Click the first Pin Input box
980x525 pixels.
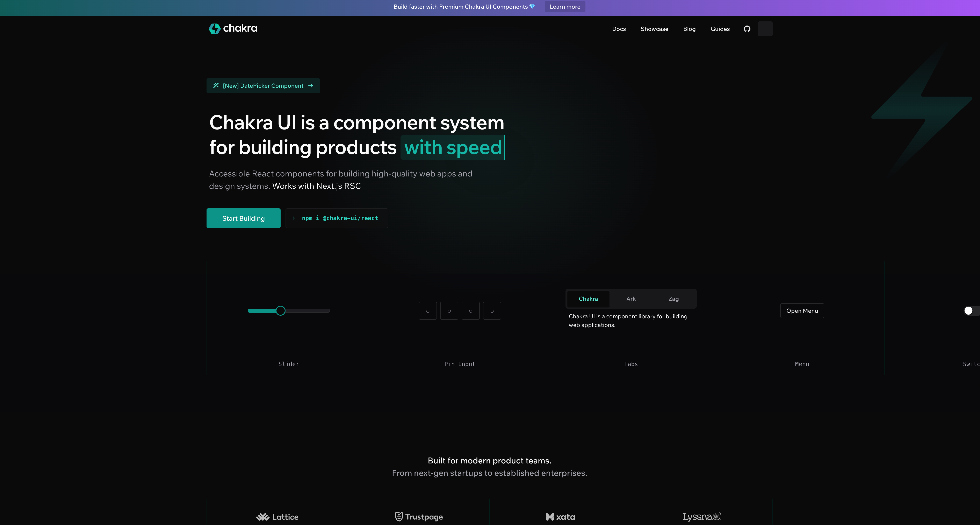pos(428,311)
